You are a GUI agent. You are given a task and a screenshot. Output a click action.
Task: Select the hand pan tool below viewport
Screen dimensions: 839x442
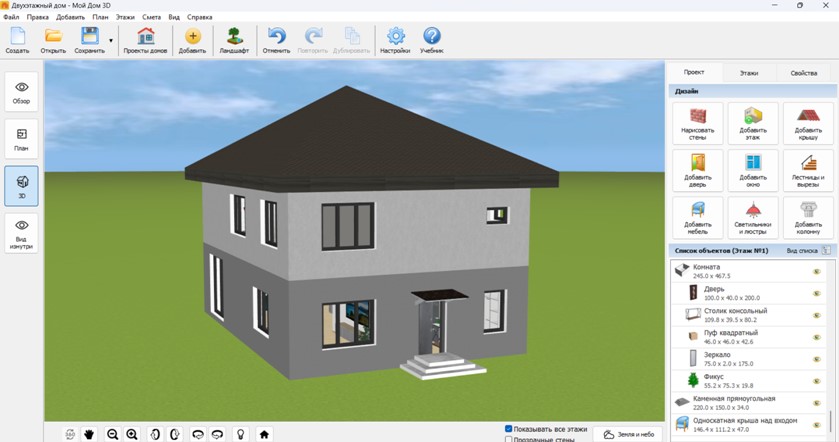(x=89, y=434)
